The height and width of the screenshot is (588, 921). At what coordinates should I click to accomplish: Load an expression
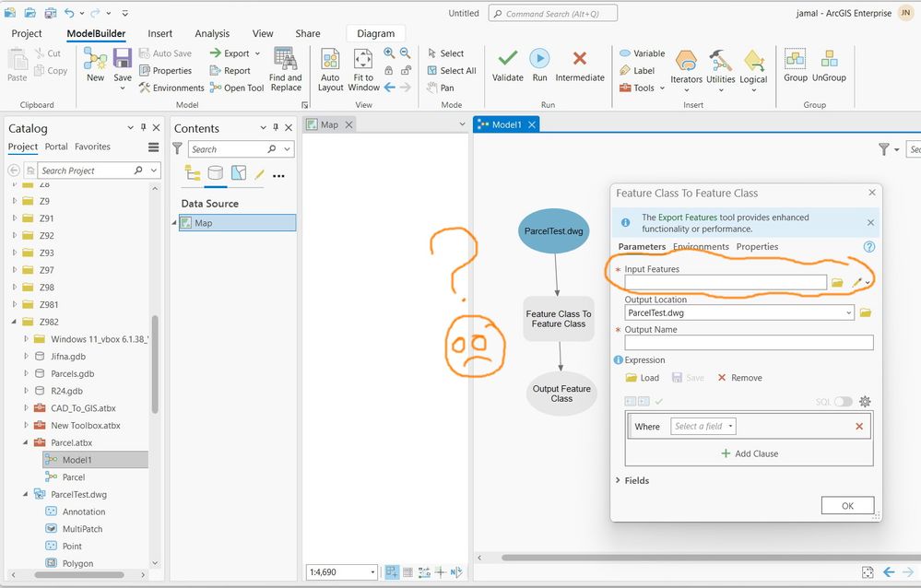[642, 378]
